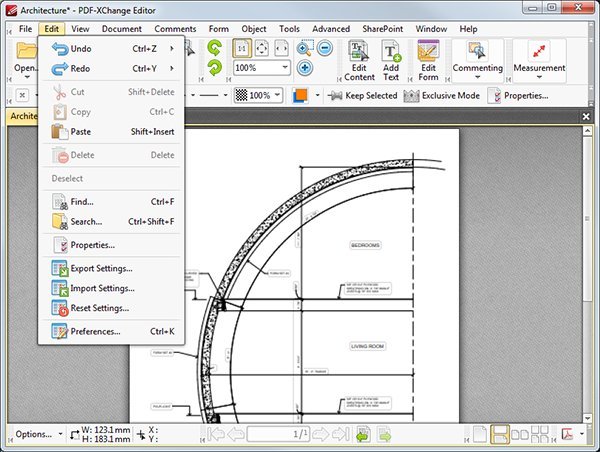Click the Find binoculars icon
Viewport: 600px width, 452px height.
(60, 202)
